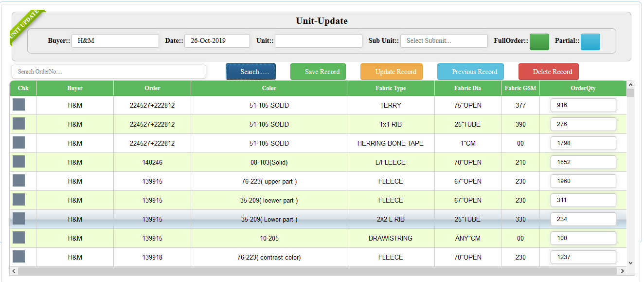Click the TERRY fabric type cell
Screen dimensions: 644x282
tap(391, 105)
